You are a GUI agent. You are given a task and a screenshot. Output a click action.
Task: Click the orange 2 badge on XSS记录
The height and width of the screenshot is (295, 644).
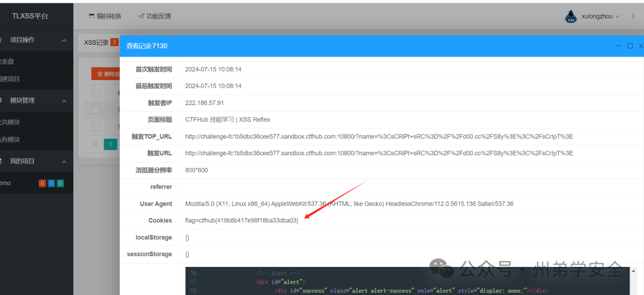tap(114, 42)
